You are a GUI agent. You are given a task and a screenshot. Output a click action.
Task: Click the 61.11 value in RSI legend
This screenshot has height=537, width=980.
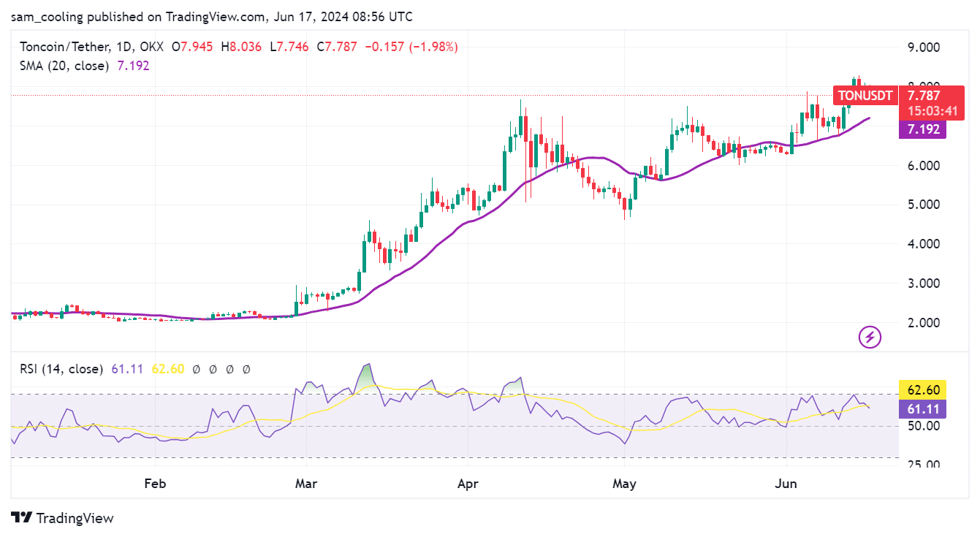click(128, 369)
